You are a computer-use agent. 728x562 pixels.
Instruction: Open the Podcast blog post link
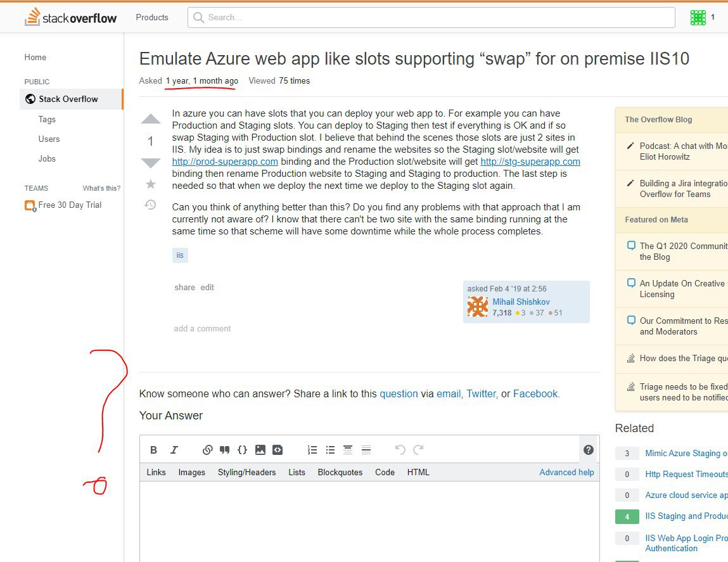684,151
